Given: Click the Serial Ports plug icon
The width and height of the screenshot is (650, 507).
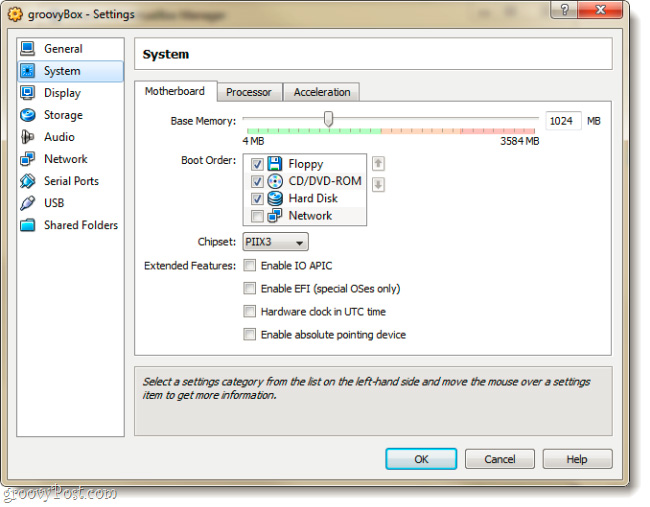Looking at the screenshot, I should (28, 181).
